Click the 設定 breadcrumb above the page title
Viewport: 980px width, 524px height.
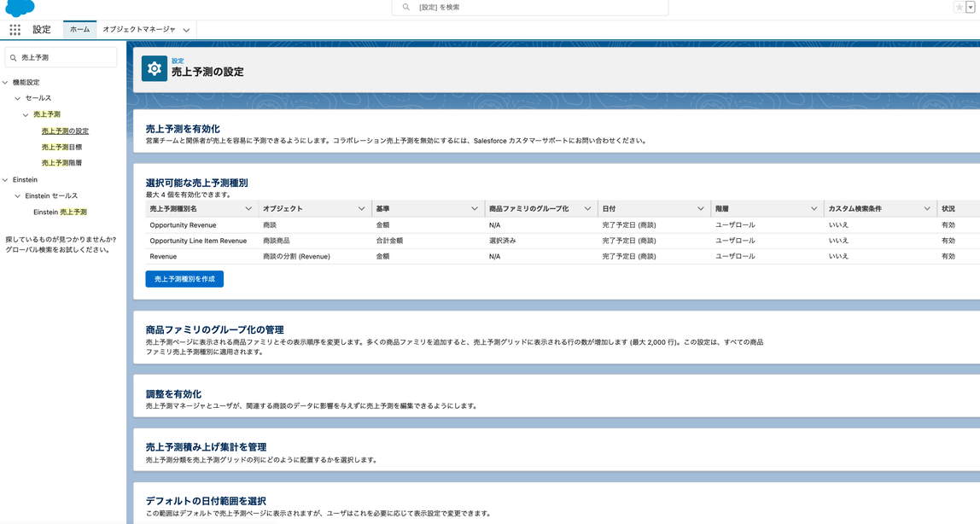click(178, 61)
